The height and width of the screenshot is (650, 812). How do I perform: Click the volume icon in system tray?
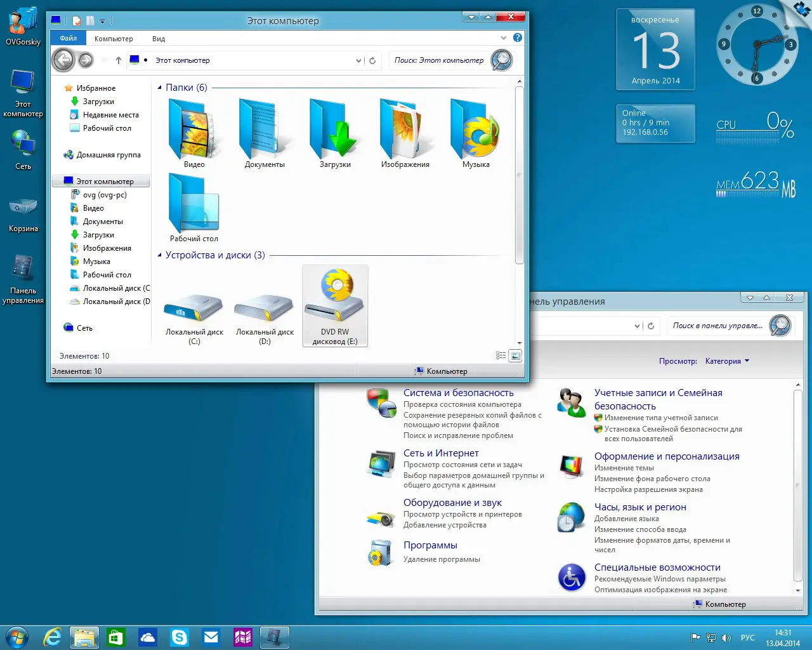[726, 638]
